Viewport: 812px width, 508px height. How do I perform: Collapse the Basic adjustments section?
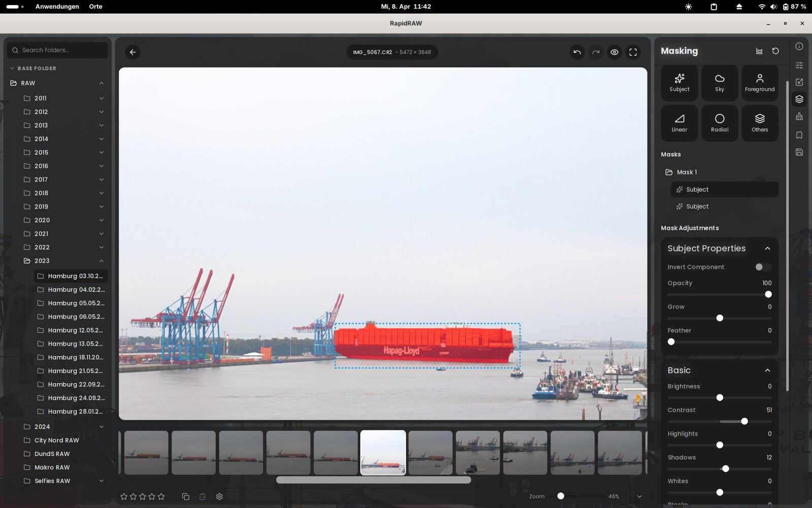767,370
